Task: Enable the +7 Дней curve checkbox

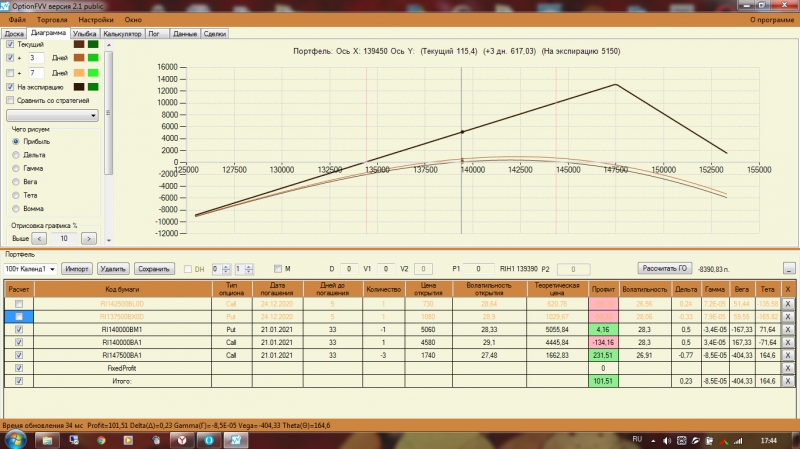Action: pos(10,73)
